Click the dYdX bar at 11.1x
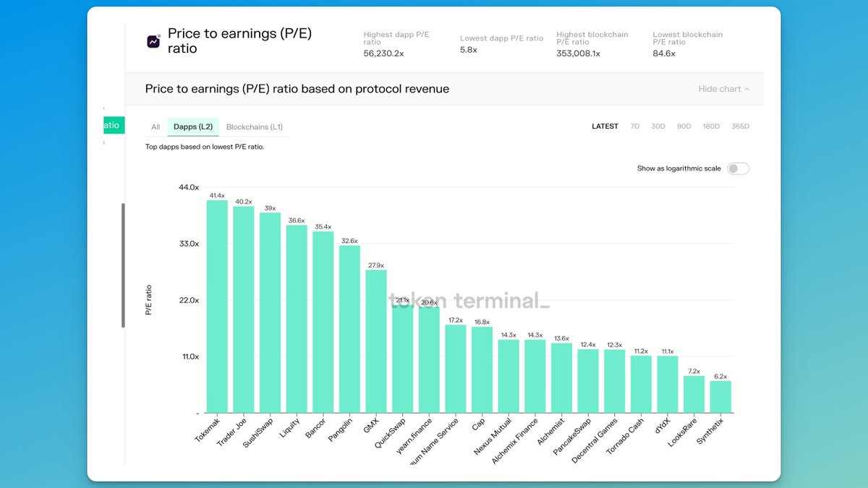Viewport: 868px width, 488px height. point(668,384)
